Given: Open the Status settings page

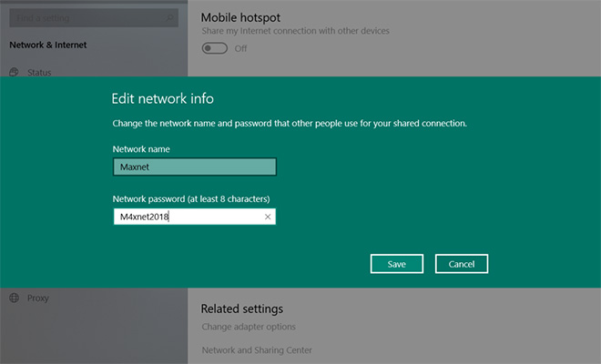Looking at the screenshot, I should pyautogui.click(x=39, y=73).
